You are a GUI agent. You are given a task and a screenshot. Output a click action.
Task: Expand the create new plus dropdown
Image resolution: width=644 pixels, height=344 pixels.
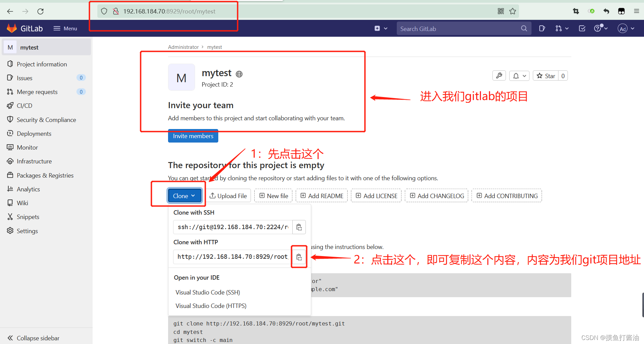(x=381, y=29)
